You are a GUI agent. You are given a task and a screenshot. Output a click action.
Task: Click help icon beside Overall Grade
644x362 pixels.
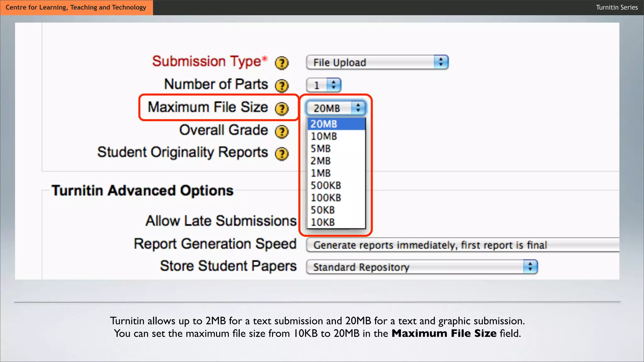pyautogui.click(x=282, y=132)
